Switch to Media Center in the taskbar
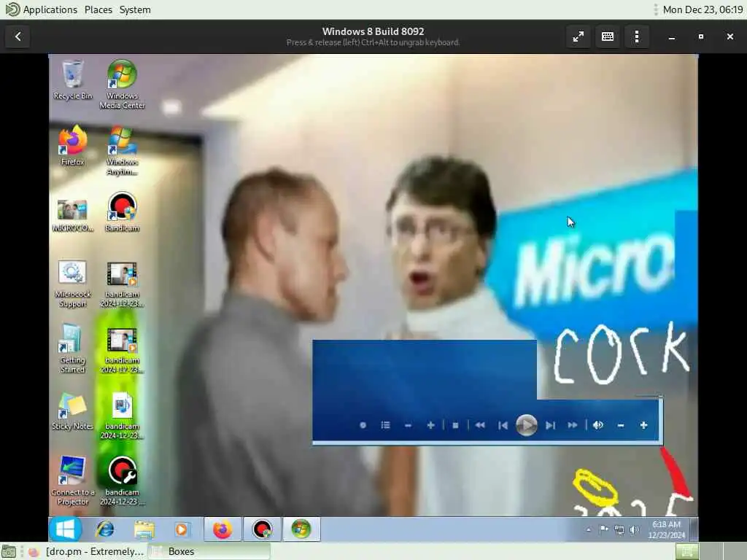 pyautogui.click(x=301, y=529)
